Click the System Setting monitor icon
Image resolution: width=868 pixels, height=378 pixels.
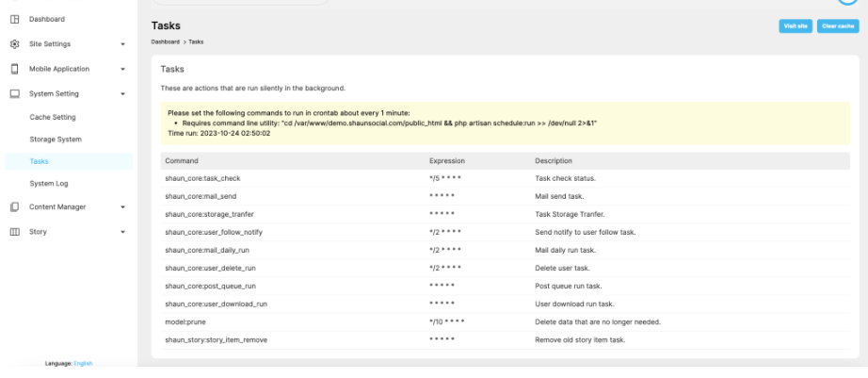[14, 93]
